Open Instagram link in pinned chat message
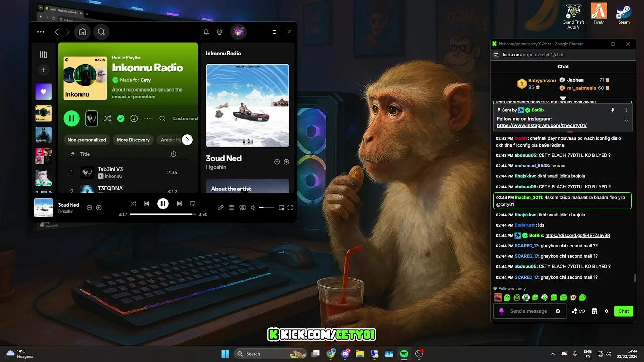This screenshot has width=644, height=362. pos(541,125)
